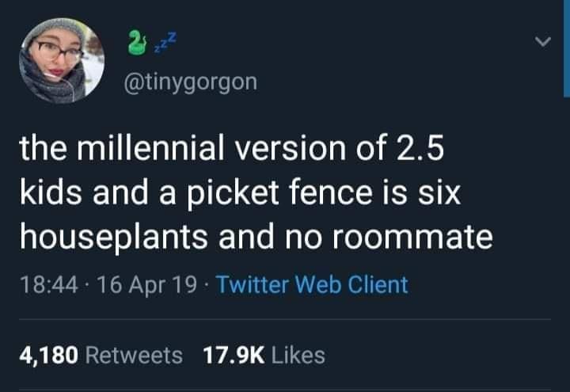The height and width of the screenshot is (392, 570).
Task: Click the bold 4,180 retweet count number
Action: coord(47,356)
